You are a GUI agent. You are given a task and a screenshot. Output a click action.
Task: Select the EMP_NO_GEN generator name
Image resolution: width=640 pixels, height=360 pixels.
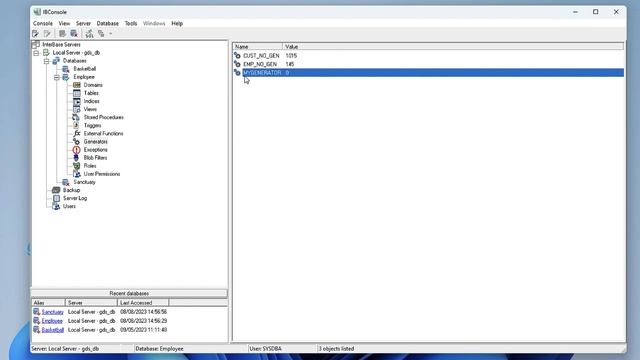260,64
